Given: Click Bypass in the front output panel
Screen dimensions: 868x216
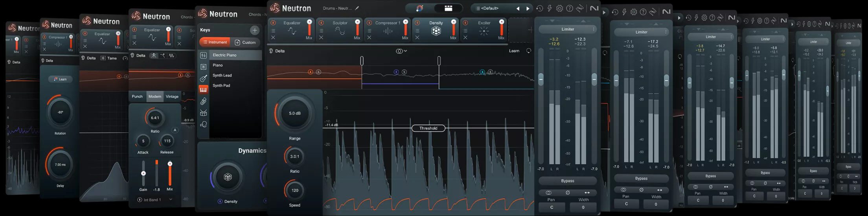Looking at the screenshot, I should click(568, 181).
